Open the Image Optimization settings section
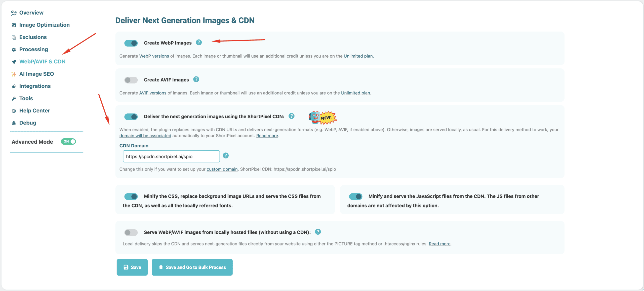The width and height of the screenshot is (644, 291). [x=44, y=25]
